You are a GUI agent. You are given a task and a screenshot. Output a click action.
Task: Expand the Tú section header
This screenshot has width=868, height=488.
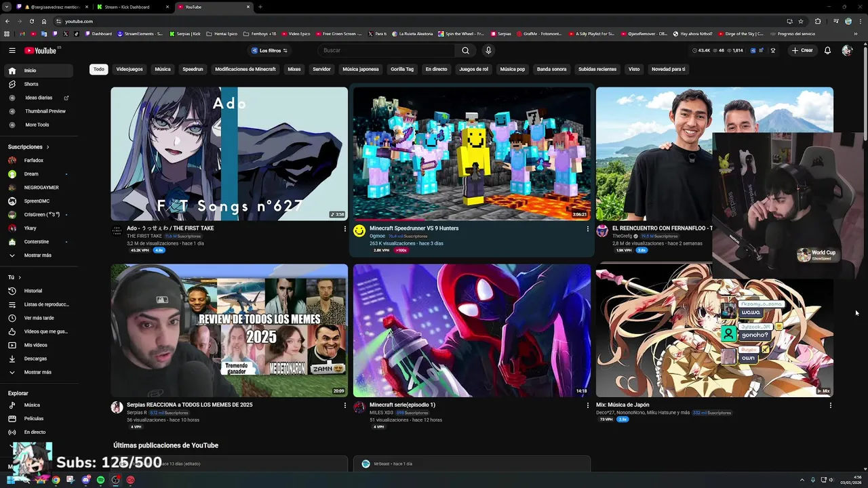click(14, 277)
